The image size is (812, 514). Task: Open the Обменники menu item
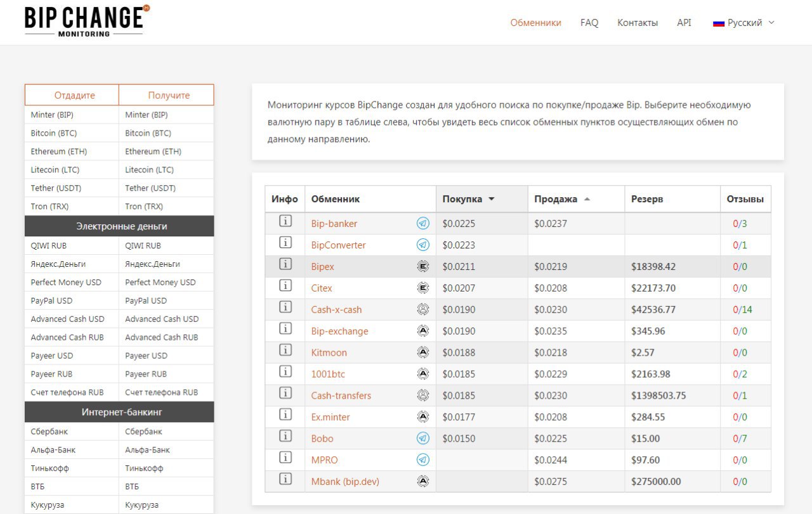coord(536,22)
